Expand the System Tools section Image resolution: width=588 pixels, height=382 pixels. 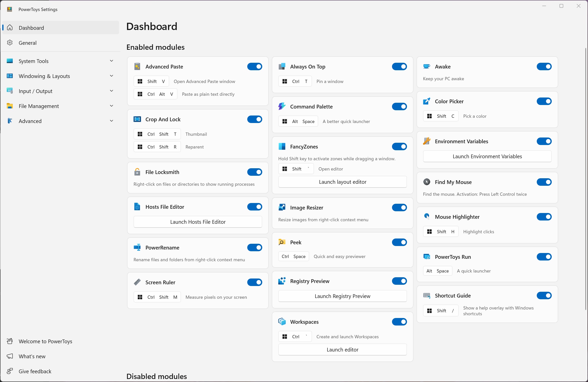tap(60, 61)
